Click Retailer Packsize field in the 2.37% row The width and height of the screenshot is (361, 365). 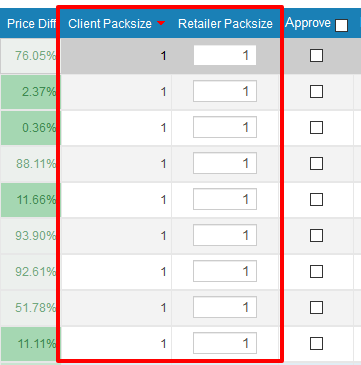(225, 91)
